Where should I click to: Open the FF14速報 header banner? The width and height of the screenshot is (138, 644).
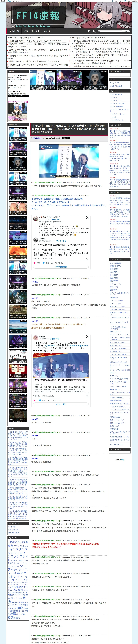pos(69,15)
